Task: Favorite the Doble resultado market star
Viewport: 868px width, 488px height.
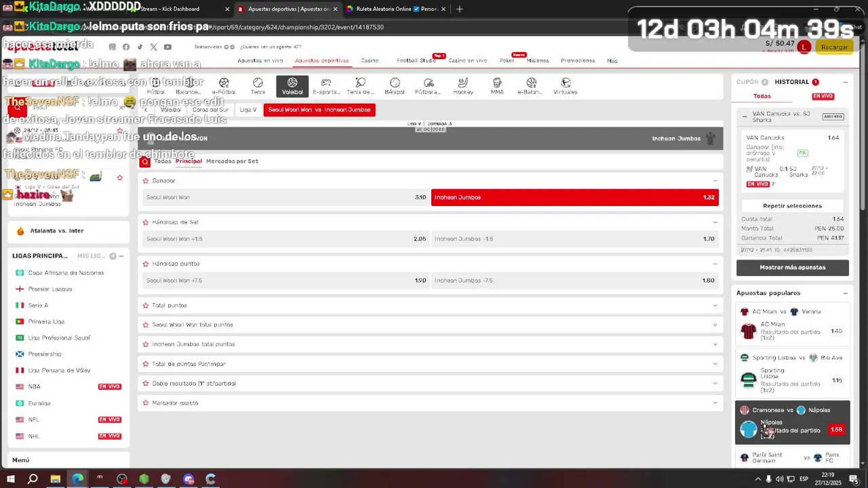Action: (x=145, y=384)
